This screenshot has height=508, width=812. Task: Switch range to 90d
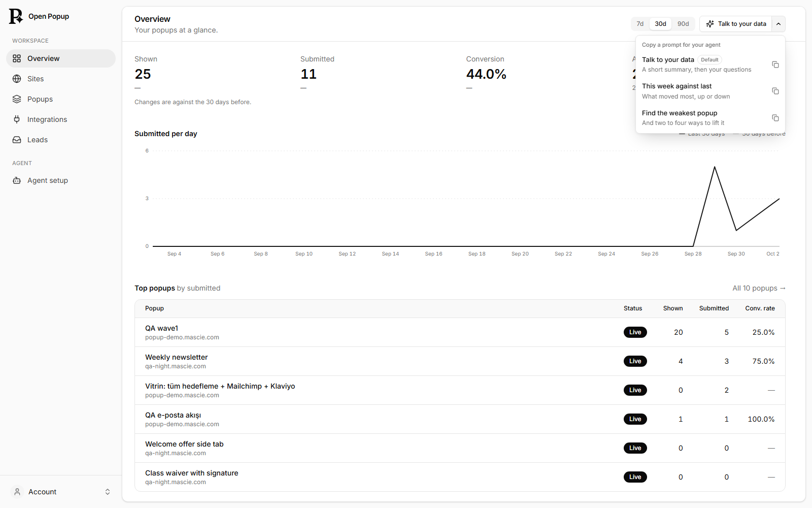coord(683,24)
